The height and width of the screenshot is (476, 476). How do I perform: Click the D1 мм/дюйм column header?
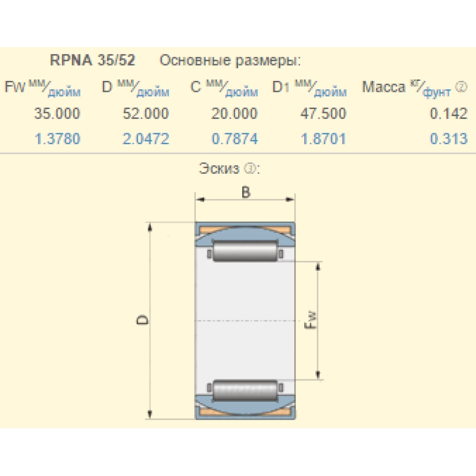click(309, 88)
